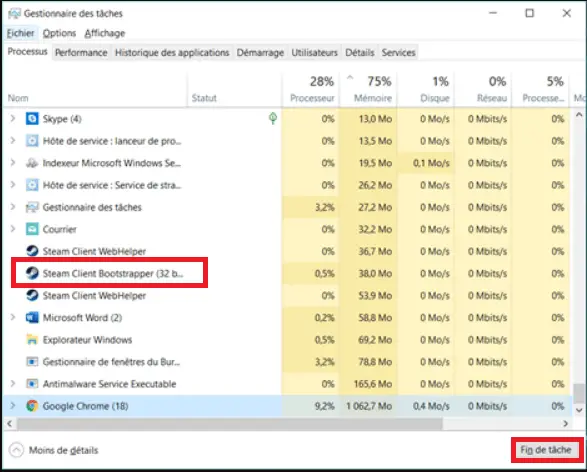Click Word memory value 58,8 Mo

tap(375, 317)
